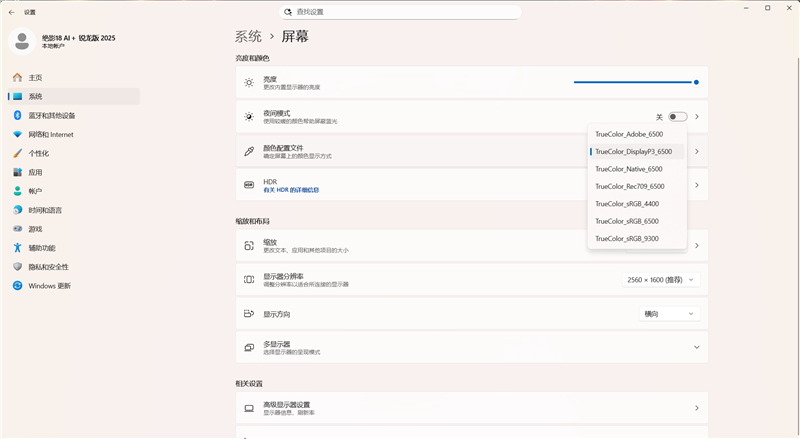Select TrueColor_sRGB_6500 from the color profile list
Image resolution: width=800 pixels, height=439 pixels.
(628, 221)
